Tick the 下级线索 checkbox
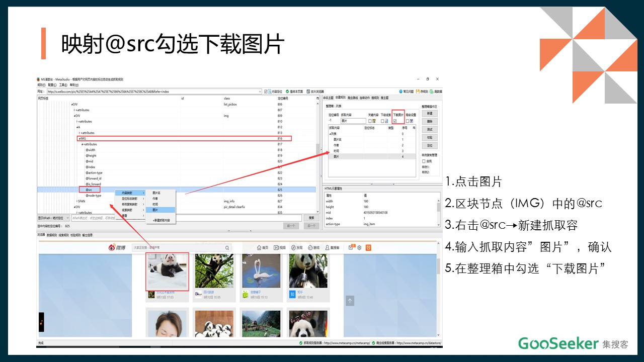 (x=382, y=121)
